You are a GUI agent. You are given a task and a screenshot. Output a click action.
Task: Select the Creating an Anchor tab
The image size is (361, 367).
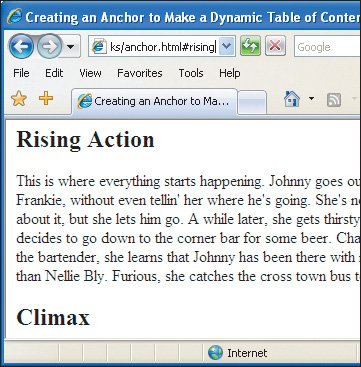click(155, 101)
